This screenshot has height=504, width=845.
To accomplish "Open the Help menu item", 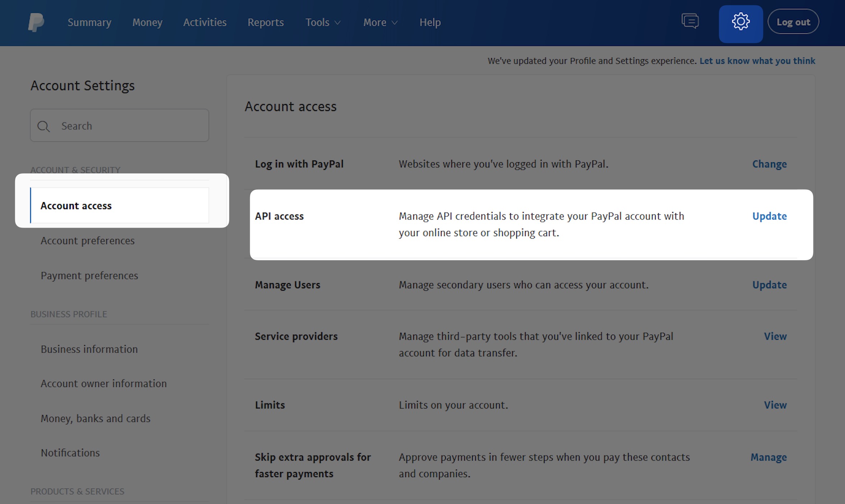I will [430, 22].
